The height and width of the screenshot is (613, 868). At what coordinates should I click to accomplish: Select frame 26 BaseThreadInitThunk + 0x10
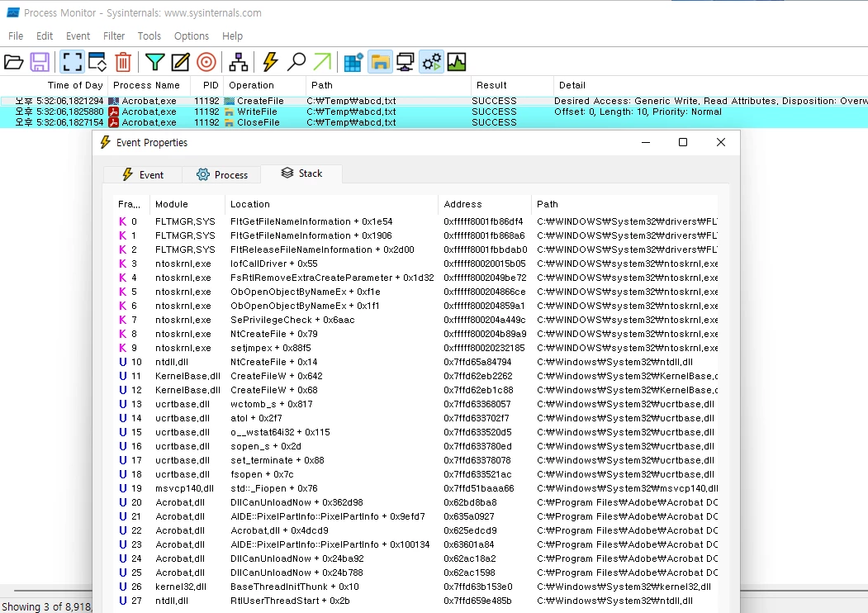click(x=415, y=587)
